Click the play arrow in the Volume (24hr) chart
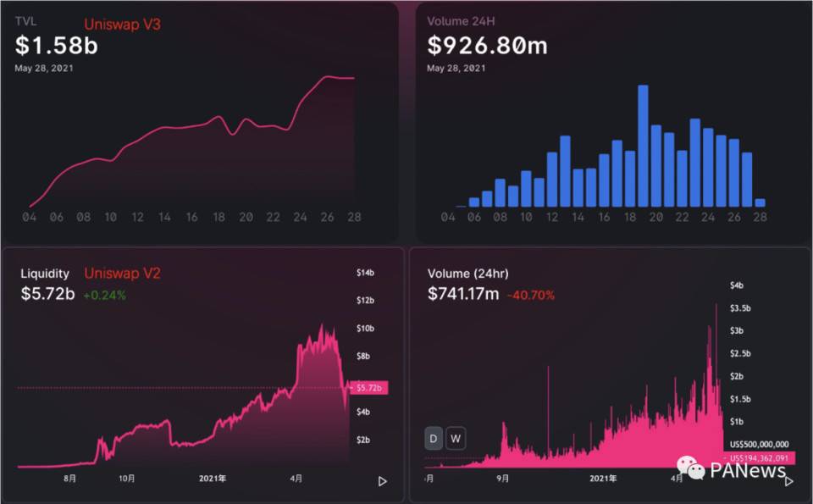This screenshot has height=504, width=813. click(788, 481)
